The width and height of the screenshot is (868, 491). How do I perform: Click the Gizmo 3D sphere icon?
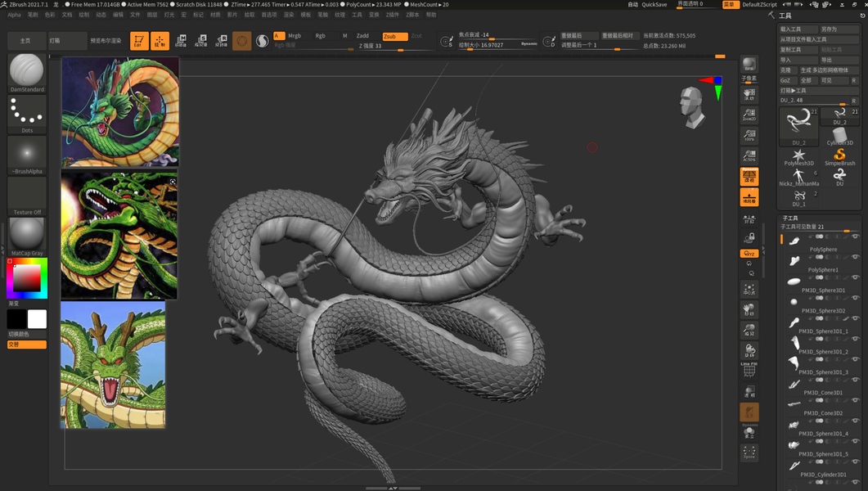(x=241, y=40)
